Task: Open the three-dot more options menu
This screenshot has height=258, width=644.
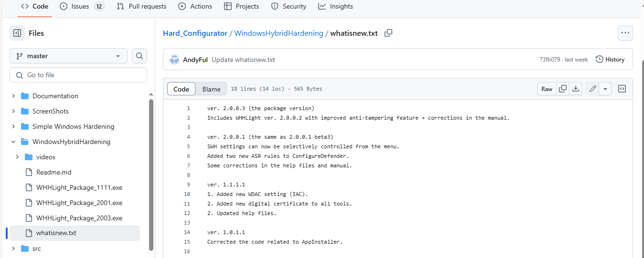Action: [625, 33]
